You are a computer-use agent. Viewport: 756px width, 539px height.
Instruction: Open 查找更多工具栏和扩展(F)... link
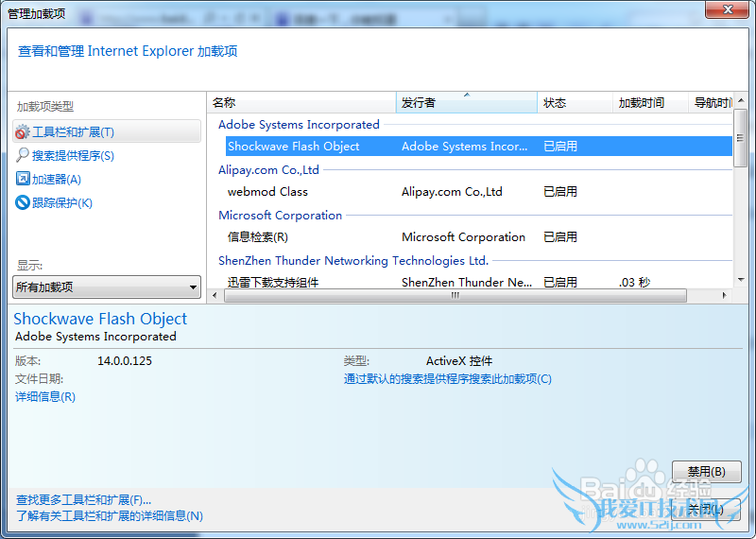click(83, 500)
